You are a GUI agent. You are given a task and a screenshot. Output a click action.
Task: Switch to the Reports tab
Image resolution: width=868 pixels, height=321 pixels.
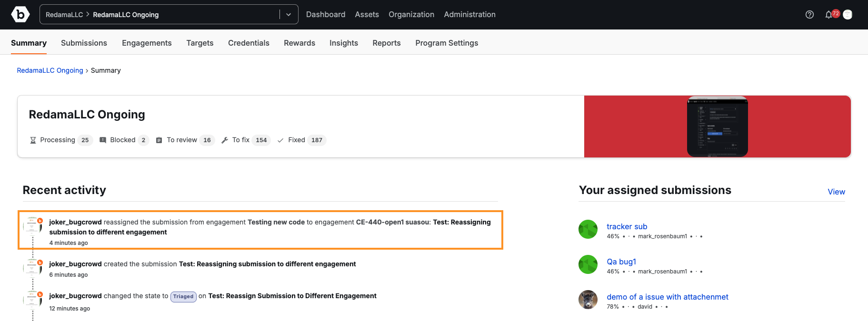387,43
